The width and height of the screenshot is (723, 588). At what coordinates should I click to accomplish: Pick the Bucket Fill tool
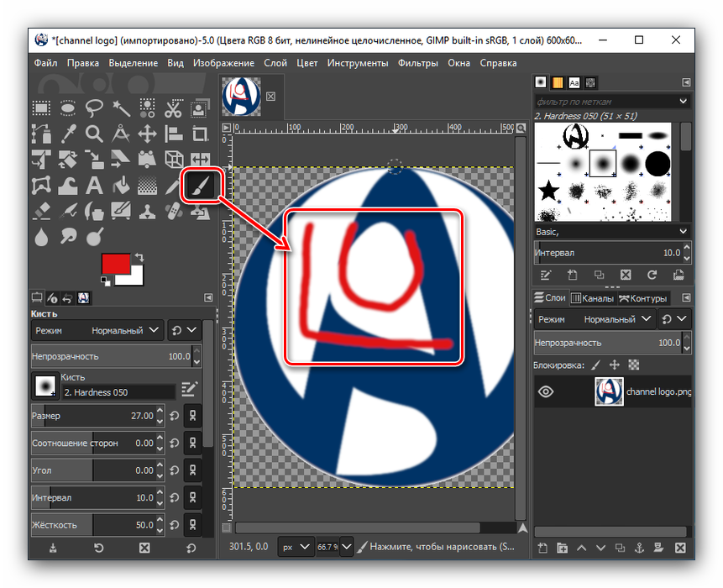point(121,186)
